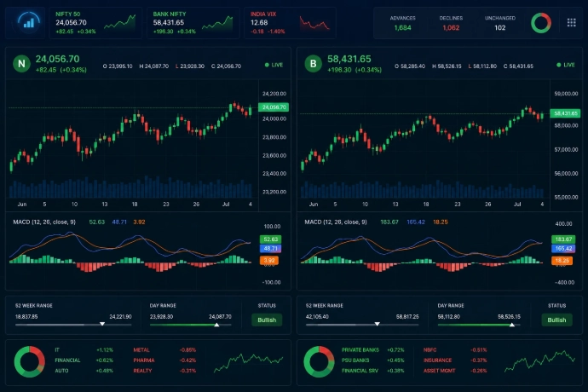Click the Nifty sector donut chart
588x392 pixels.
pyautogui.click(x=29, y=361)
